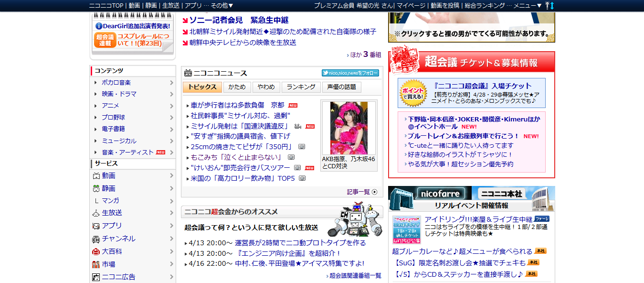Switch to the やわめ news tab

[x=266, y=87]
